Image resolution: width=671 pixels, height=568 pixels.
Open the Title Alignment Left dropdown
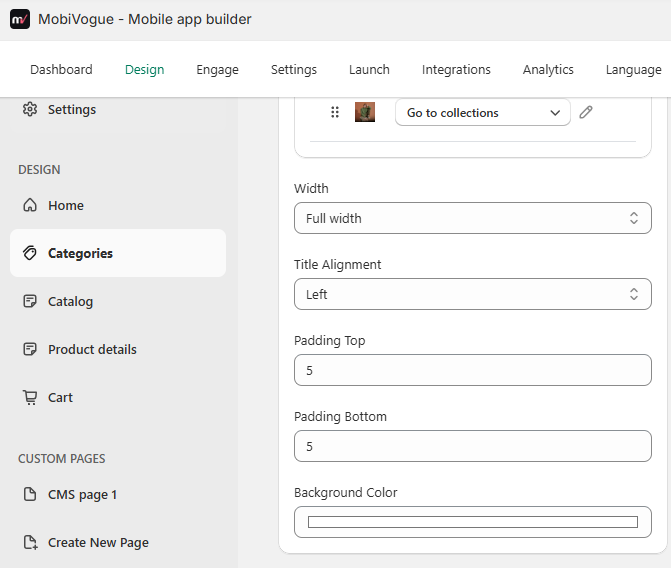(x=473, y=294)
